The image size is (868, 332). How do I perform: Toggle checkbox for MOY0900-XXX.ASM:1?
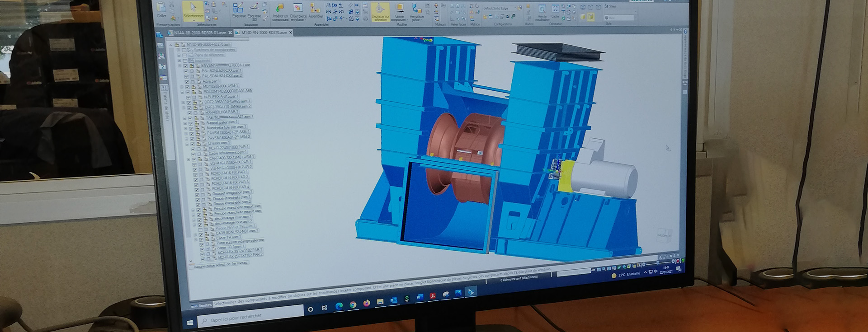pos(187,87)
